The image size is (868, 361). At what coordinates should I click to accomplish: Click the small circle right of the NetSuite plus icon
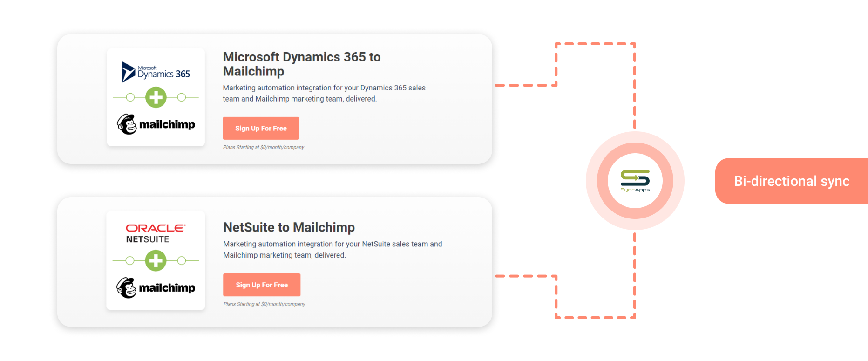[x=182, y=260]
